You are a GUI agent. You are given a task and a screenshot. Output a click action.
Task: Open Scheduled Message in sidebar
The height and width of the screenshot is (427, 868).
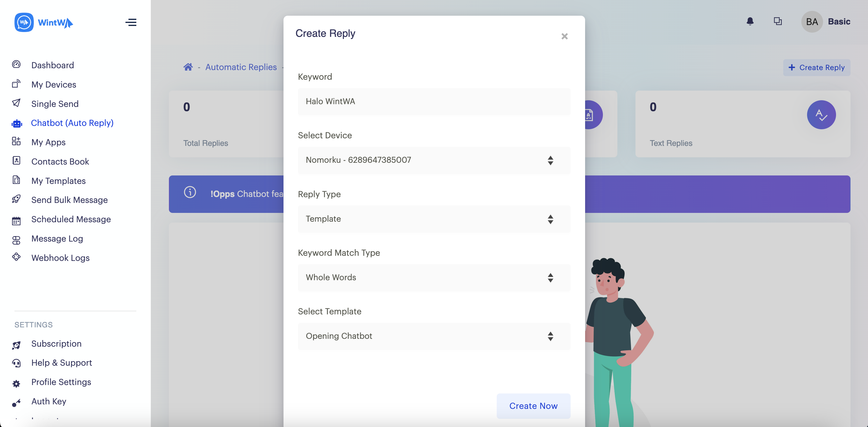click(71, 219)
